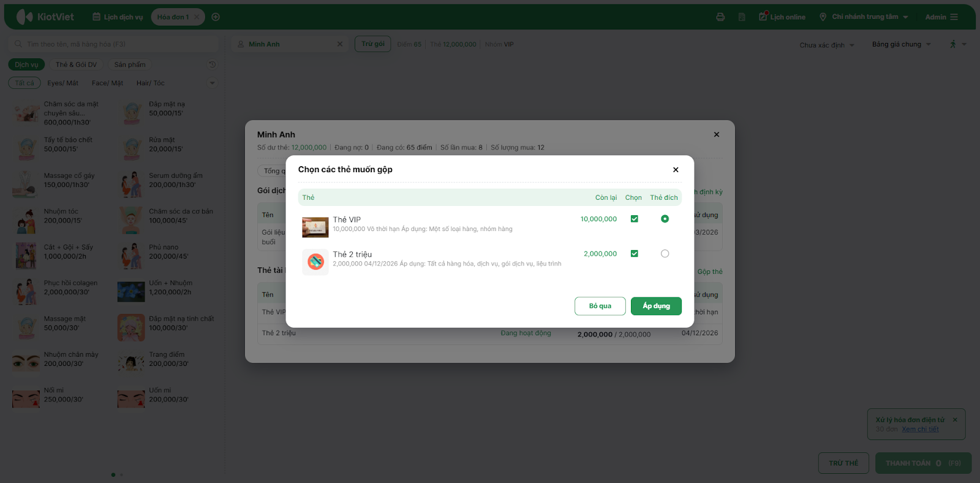This screenshot has width=980, height=483.
Task: Click the KiotViet logo
Action: pos(45,17)
